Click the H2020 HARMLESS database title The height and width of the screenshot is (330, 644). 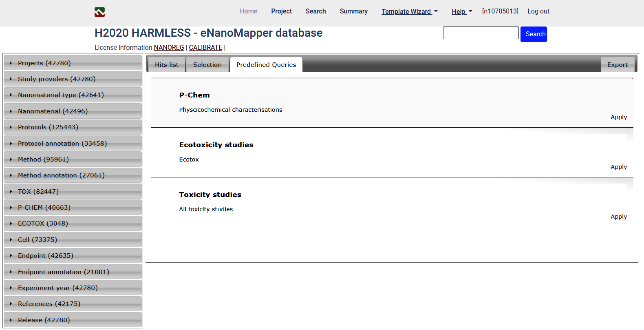(208, 33)
